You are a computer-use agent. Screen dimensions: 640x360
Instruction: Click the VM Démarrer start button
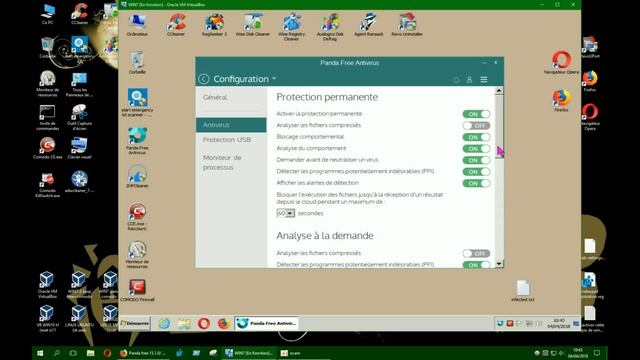[x=135, y=323]
